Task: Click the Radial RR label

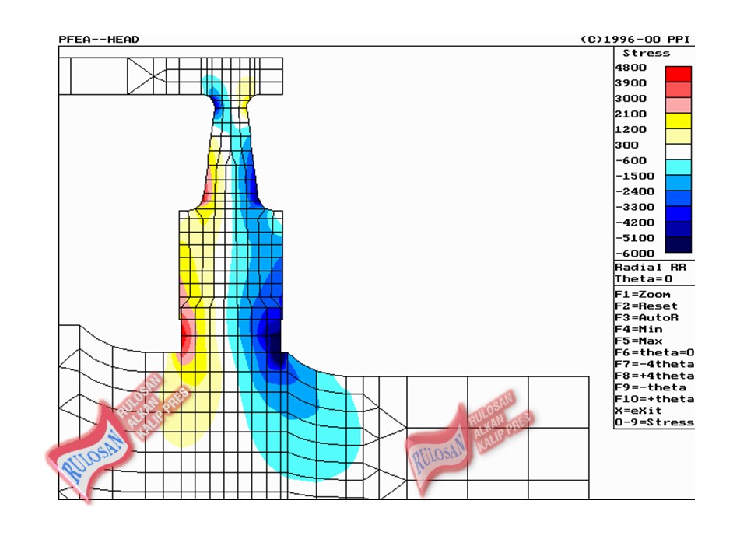Action: pyautogui.click(x=651, y=267)
